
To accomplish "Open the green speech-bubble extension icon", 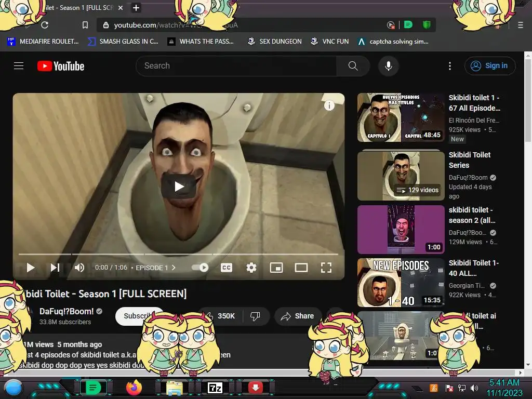I will tap(408, 25).
